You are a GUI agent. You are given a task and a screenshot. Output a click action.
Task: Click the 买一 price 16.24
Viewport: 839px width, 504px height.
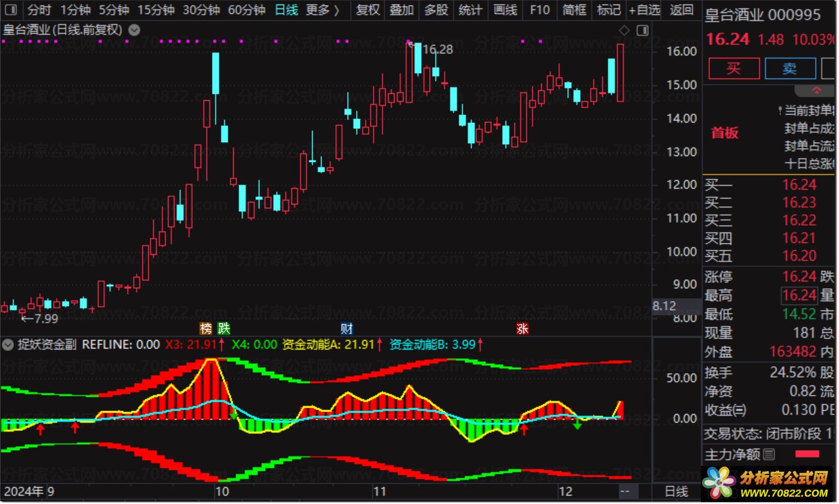click(799, 185)
